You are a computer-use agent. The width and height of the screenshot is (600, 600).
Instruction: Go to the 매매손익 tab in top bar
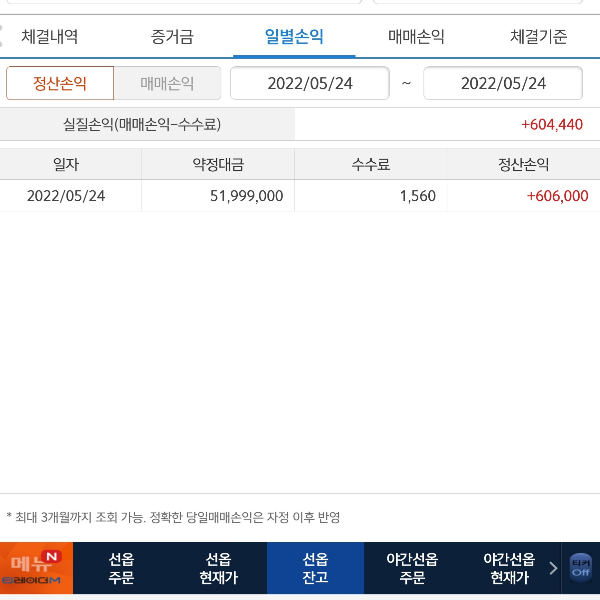(416, 37)
